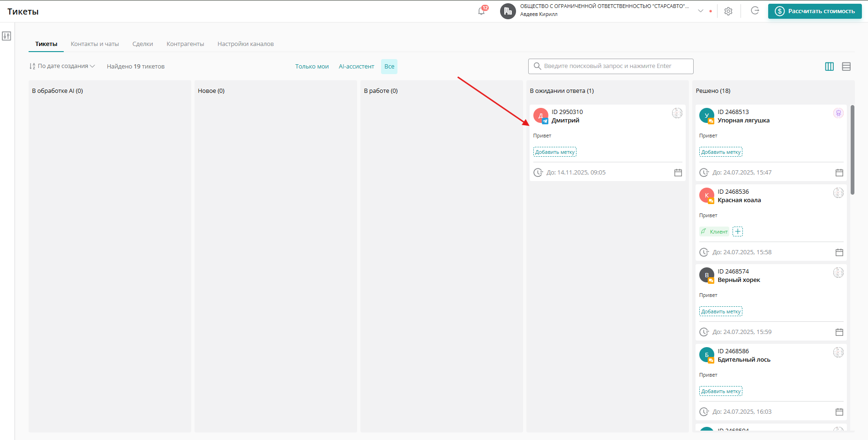Open sort dropdown По дате создания
This screenshot has width=868, height=440.
62,66
